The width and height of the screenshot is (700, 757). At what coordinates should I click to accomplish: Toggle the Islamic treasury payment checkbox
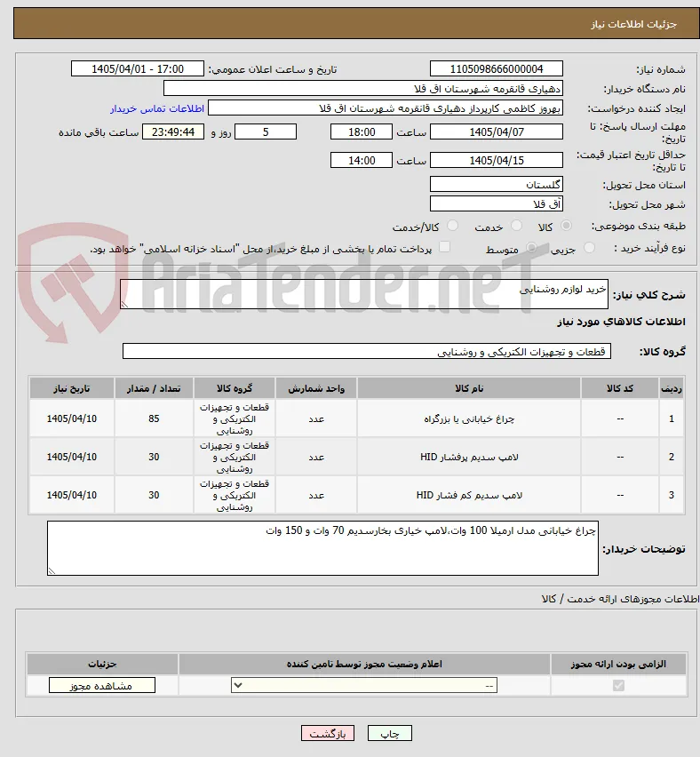444,247
